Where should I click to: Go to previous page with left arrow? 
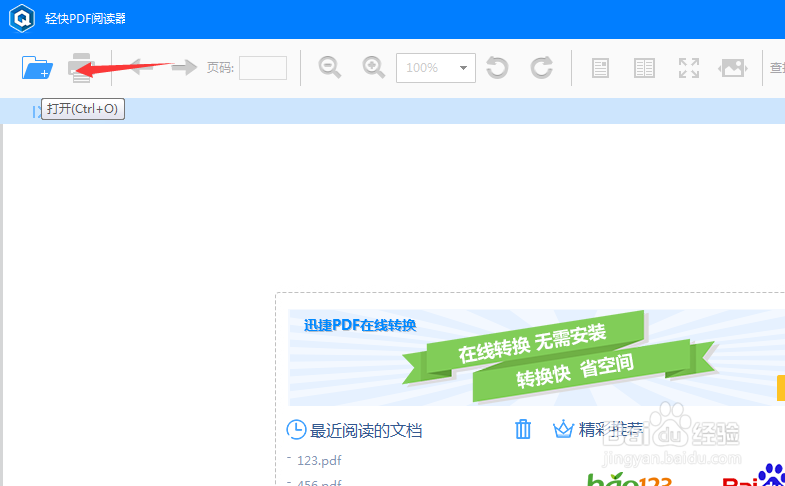pyautogui.click(x=142, y=68)
